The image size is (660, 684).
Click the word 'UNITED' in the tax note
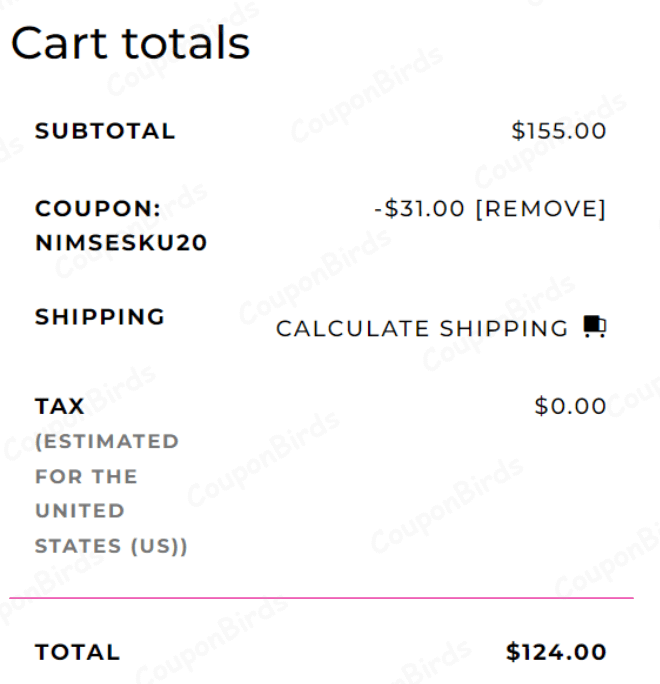pyautogui.click(x=80, y=511)
